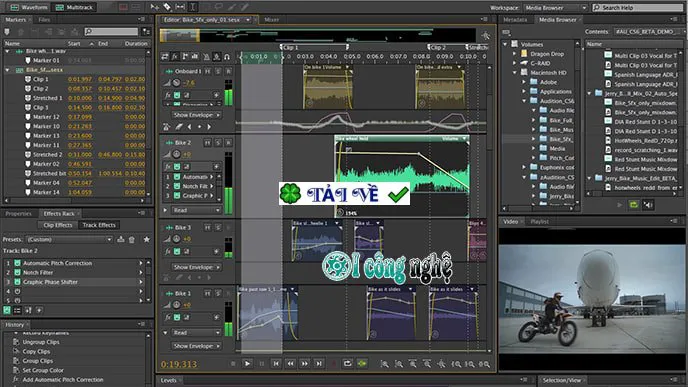Click the video preview thumbnail
688x387 pixels.
tap(593, 299)
